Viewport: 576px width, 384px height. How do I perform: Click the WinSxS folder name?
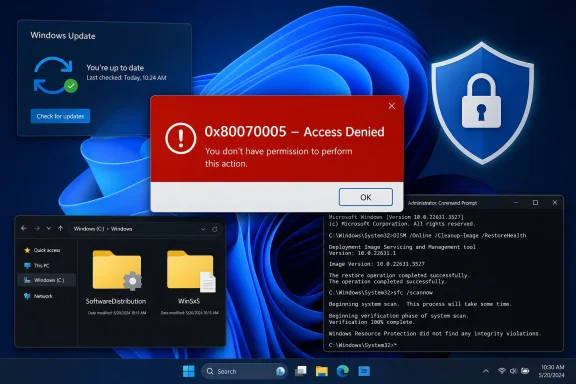[189, 301]
